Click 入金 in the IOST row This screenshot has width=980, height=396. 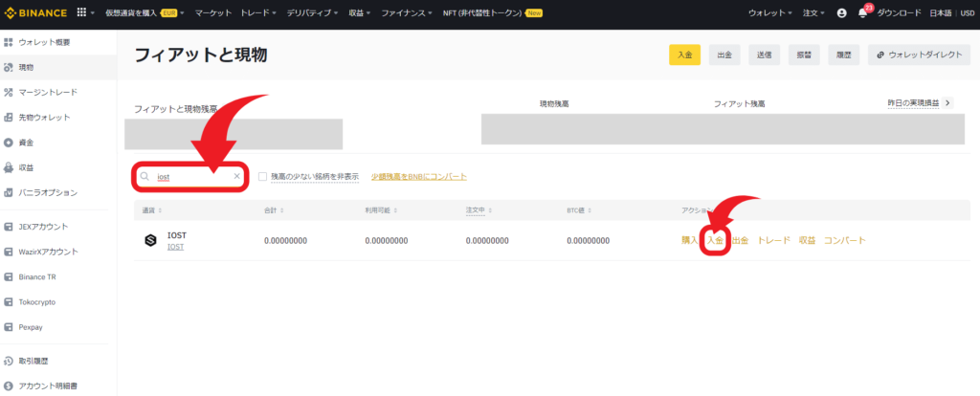(714, 240)
